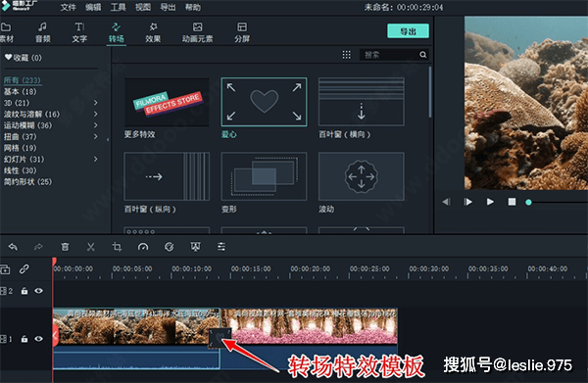Viewport: 588px width, 383px height.
Task: Open the 动画元素 elements tab
Action: [x=198, y=32]
